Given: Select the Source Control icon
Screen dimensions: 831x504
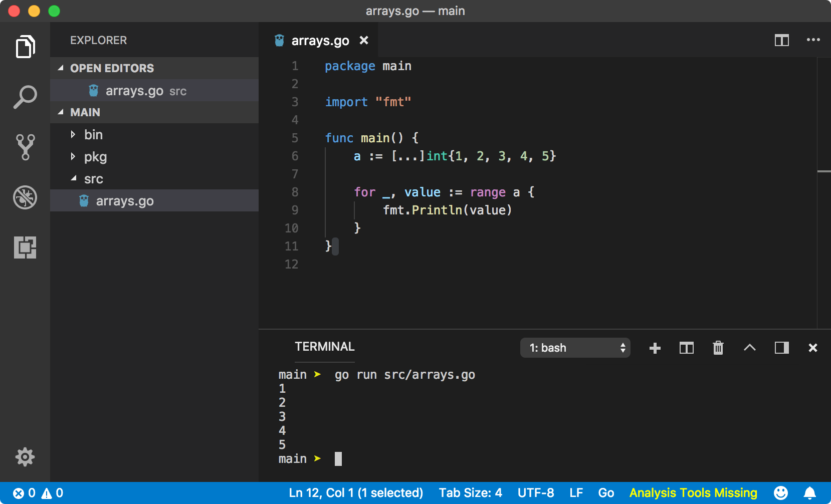Looking at the screenshot, I should [25, 147].
